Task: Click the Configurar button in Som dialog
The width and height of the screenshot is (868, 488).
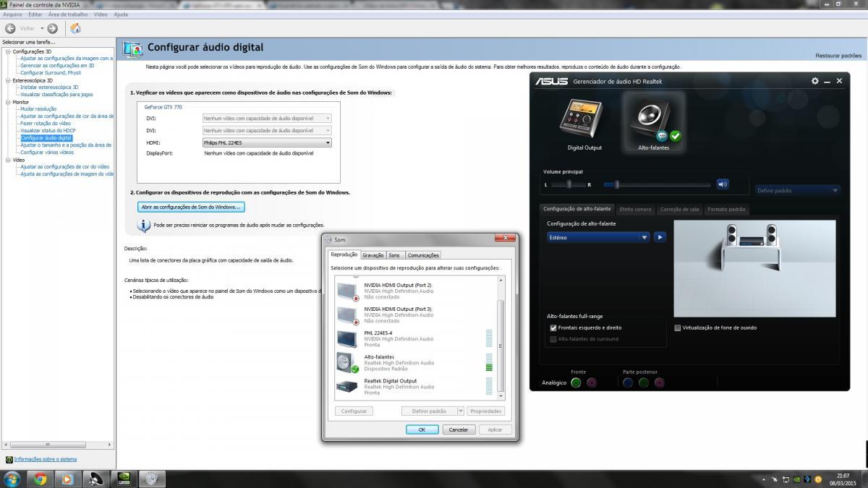Action: [x=354, y=411]
